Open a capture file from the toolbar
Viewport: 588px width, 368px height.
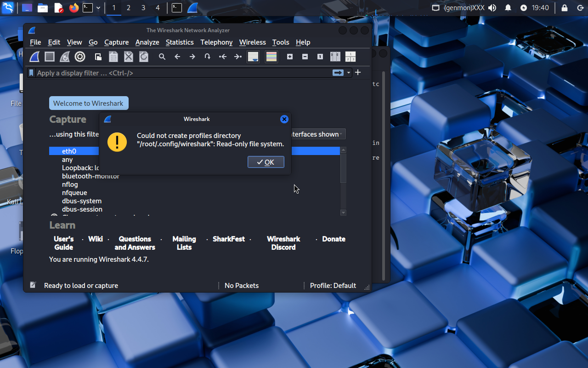(x=98, y=57)
